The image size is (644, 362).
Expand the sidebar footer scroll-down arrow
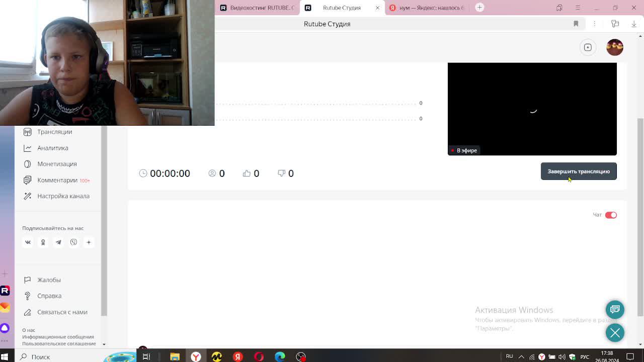click(x=104, y=344)
